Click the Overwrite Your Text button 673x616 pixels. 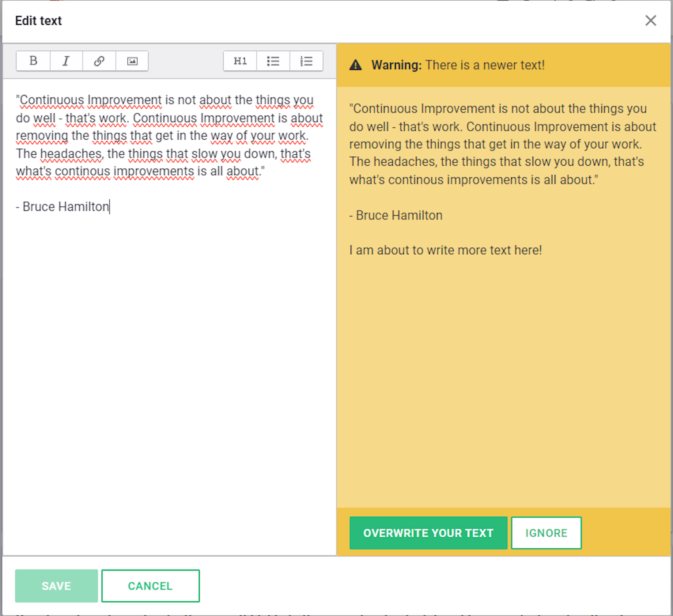click(428, 533)
